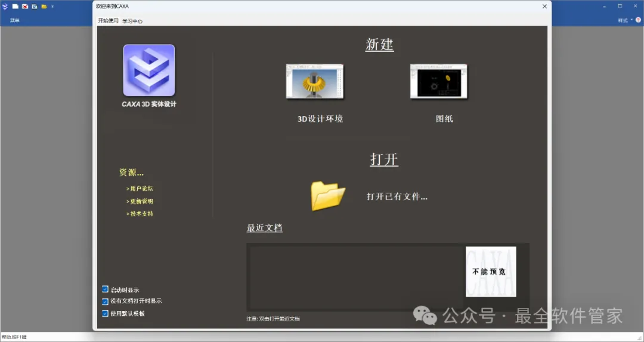Click the yellow open folder icon in quick access toolbar
This screenshot has height=342, width=644.
(44, 6)
